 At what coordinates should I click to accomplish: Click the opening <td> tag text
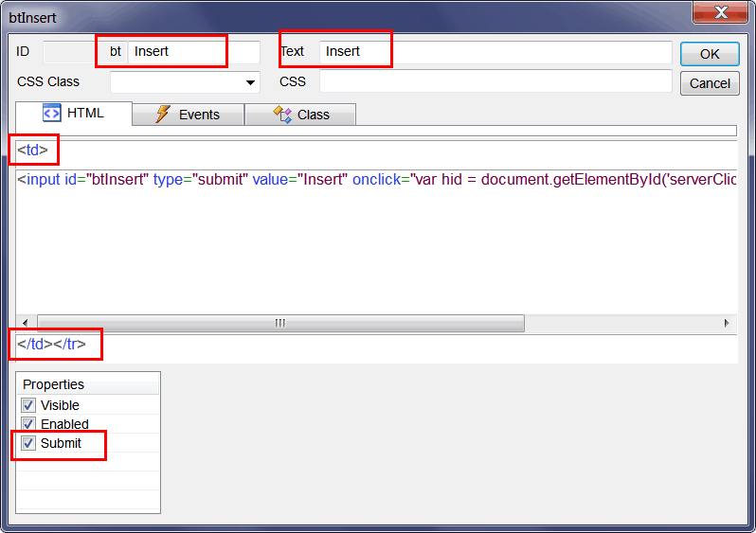(x=32, y=150)
